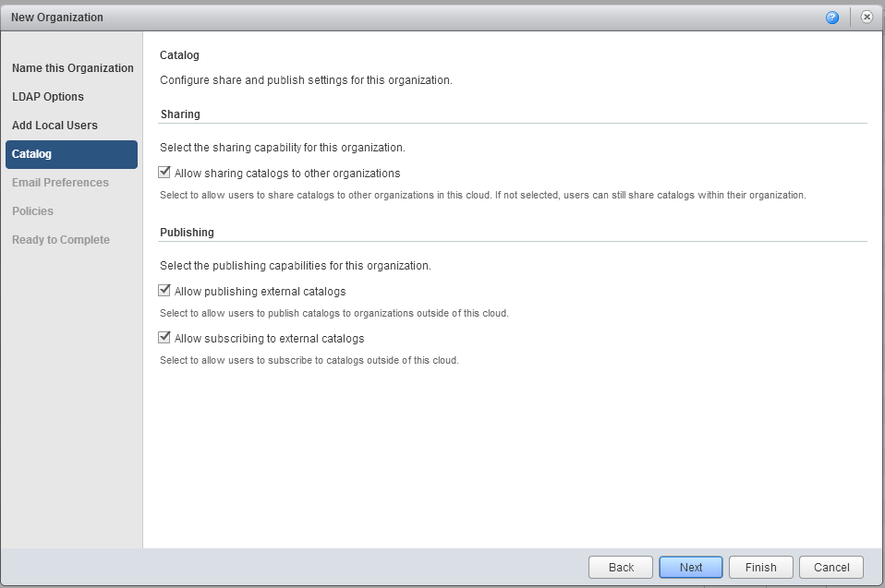Open the help icon in title bar
The height and width of the screenshot is (588, 885).
(x=832, y=18)
